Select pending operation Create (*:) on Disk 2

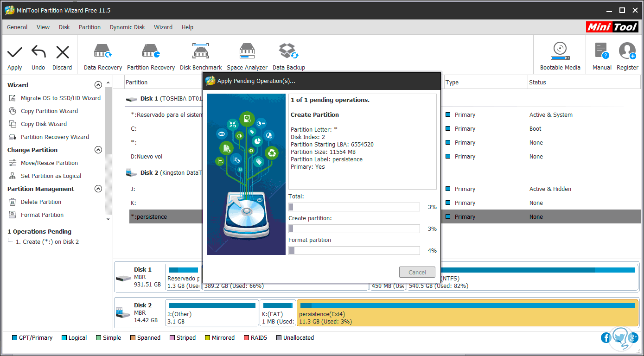click(47, 242)
